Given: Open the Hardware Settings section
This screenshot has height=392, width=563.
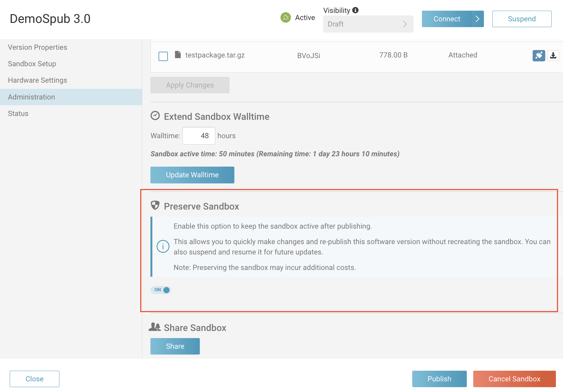Looking at the screenshot, I should [37, 80].
